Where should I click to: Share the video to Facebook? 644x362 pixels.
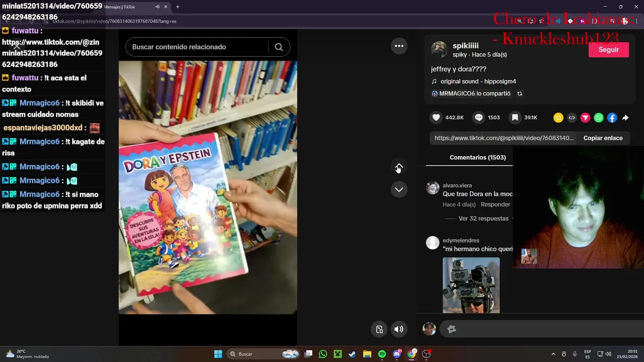tap(612, 118)
